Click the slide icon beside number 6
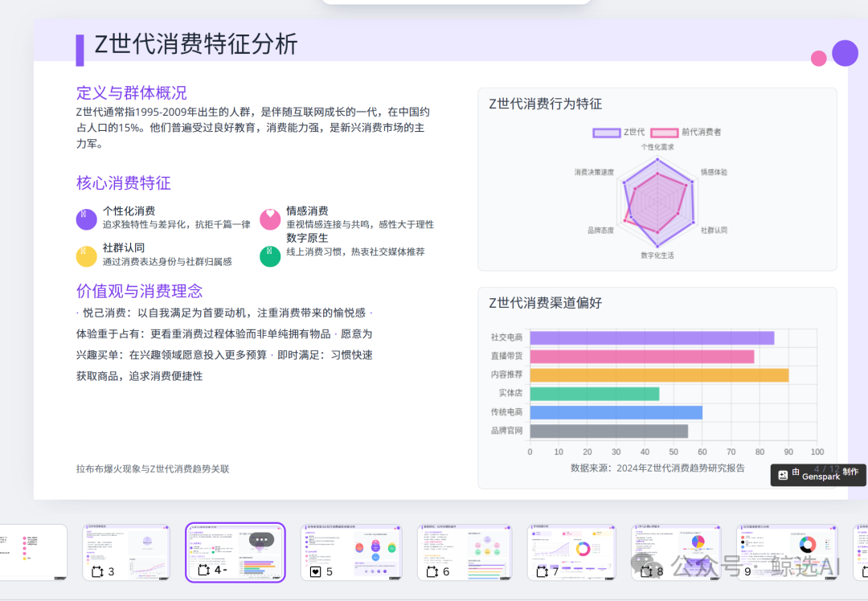 pyautogui.click(x=432, y=571)
